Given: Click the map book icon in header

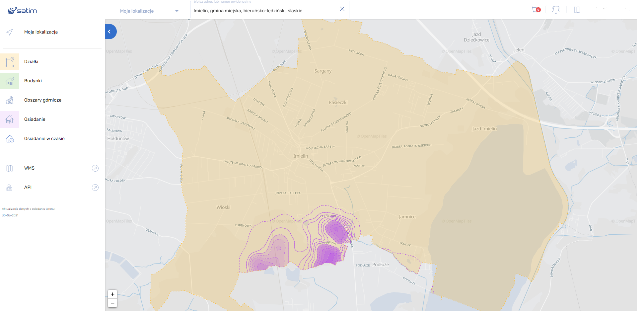Looking at the screenshot, I should 577,10.
